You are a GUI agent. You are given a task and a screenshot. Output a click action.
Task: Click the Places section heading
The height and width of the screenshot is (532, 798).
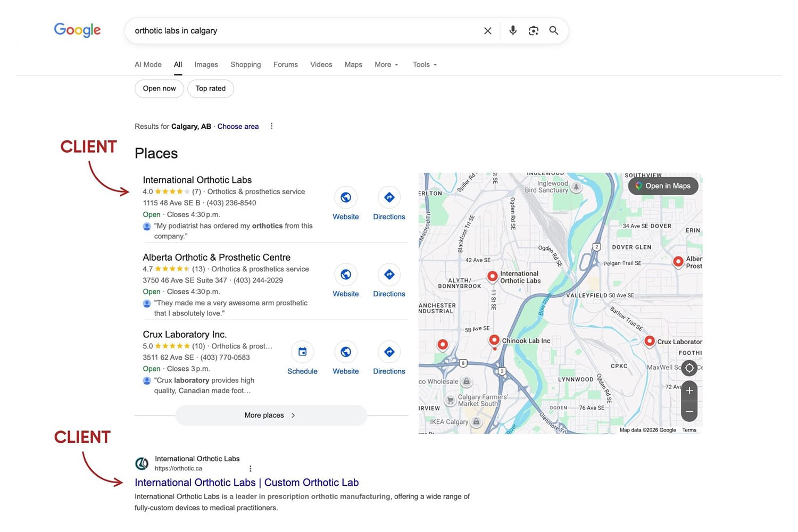click(156, 153)
